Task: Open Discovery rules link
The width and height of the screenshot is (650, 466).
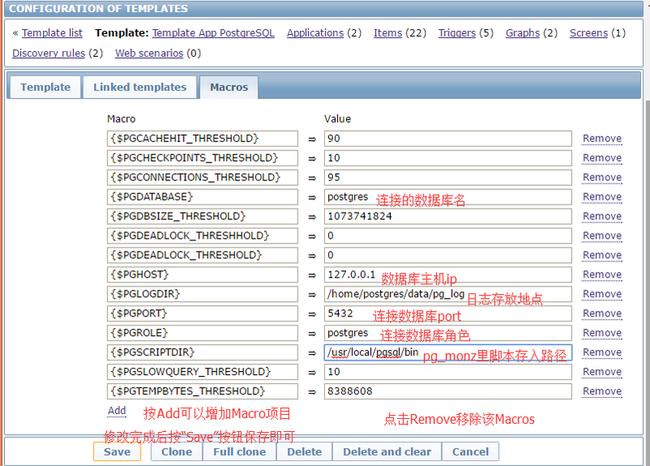Action: click(48, 53)
